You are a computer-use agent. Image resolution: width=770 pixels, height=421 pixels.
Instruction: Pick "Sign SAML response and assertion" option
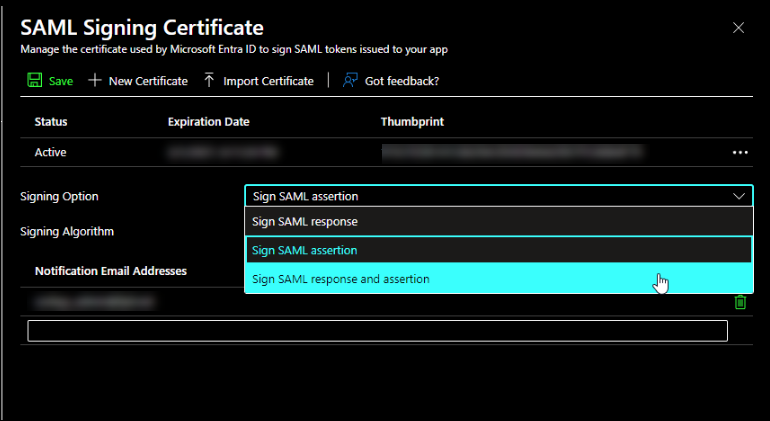click(341, 279)
